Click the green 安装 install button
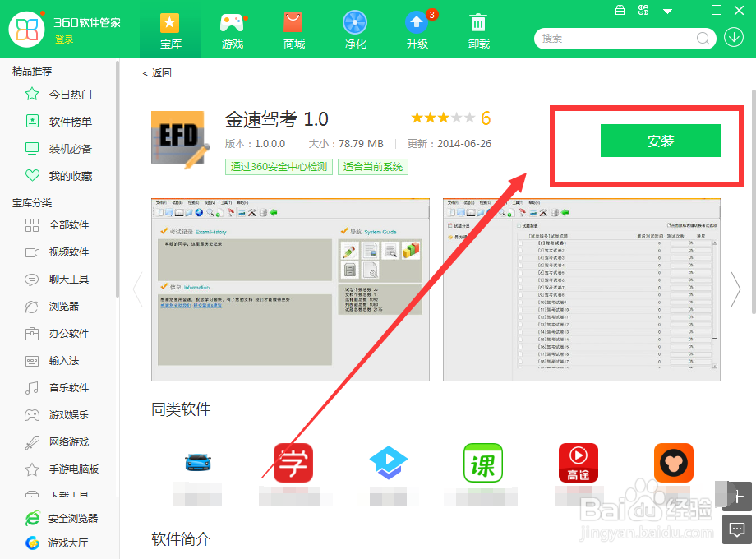The width and height of the screenshot is (756, 559). click(660, 141)
